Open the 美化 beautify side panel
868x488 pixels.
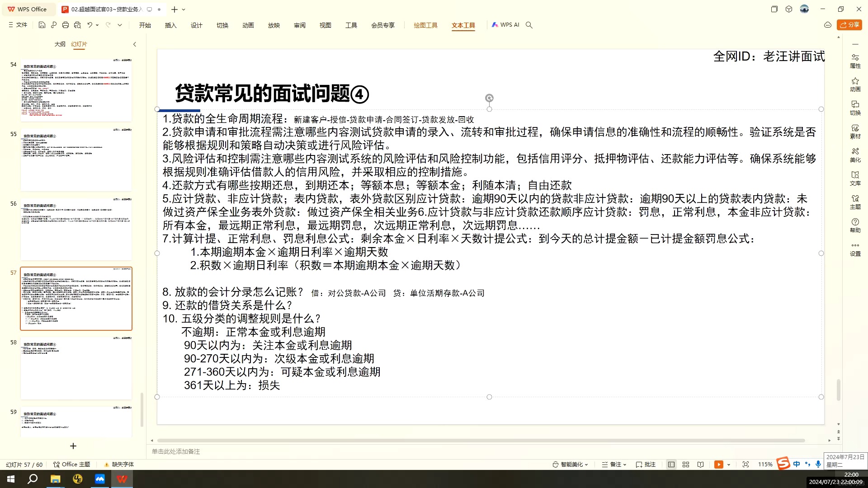pyautogui.click(x=855, y=155)
